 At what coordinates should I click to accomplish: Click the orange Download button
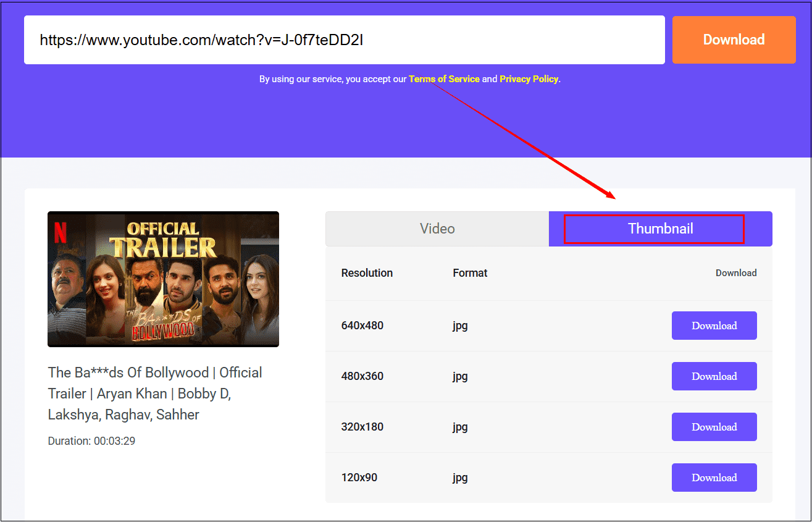click(734, 40)
